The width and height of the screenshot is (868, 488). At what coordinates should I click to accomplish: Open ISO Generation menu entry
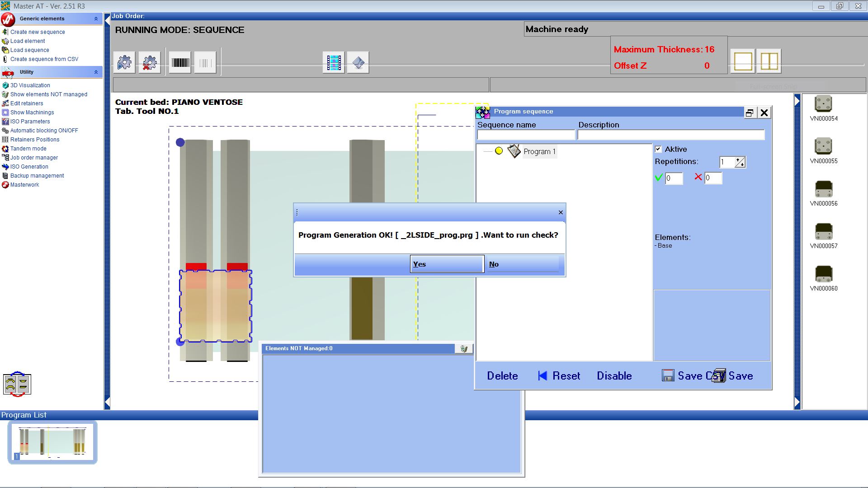coord(29,167)
